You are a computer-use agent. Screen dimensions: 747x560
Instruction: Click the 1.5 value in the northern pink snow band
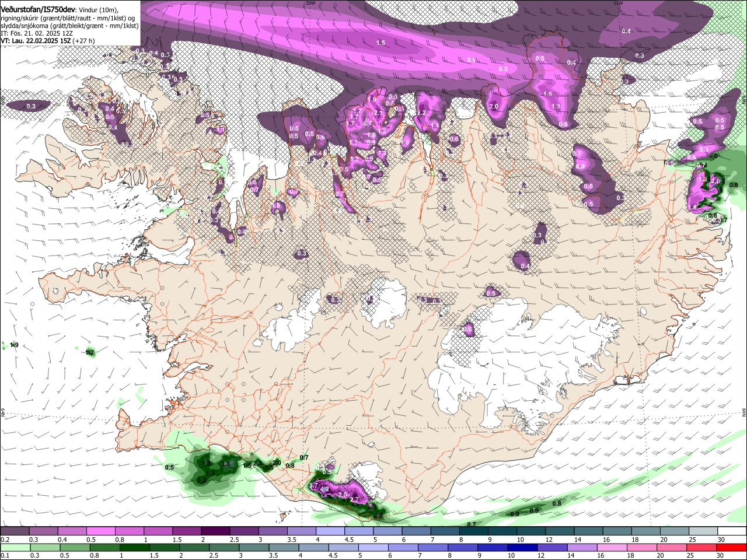(381, 43)
